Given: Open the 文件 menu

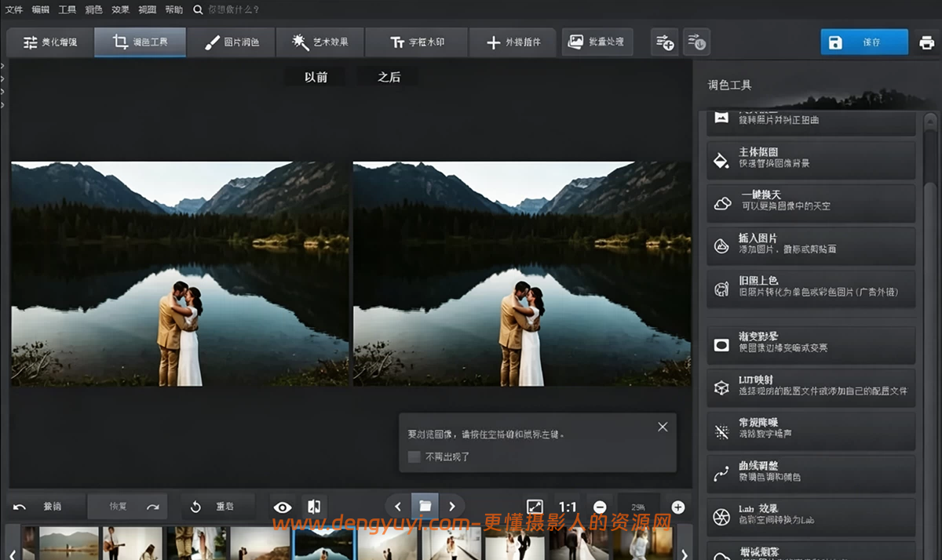Looking at the screenshot, I should [x=14, y=9].
